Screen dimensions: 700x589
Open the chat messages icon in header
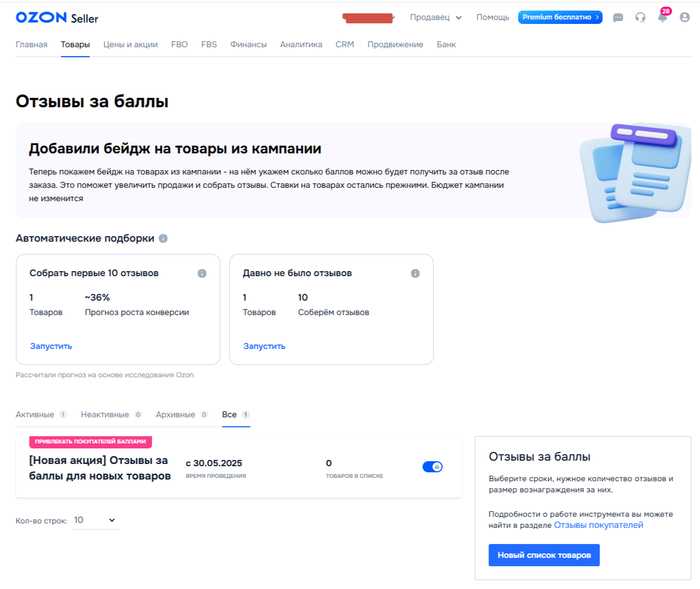pos(618,17)
